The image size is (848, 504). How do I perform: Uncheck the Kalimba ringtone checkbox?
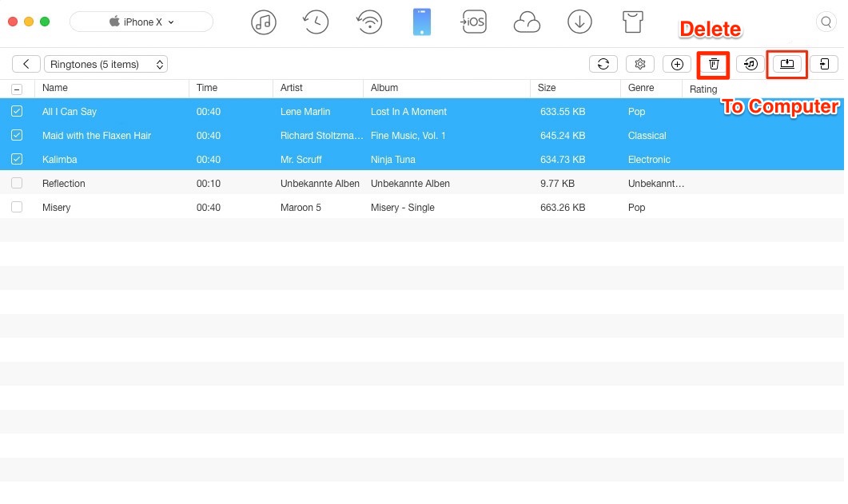click(17, 160)
